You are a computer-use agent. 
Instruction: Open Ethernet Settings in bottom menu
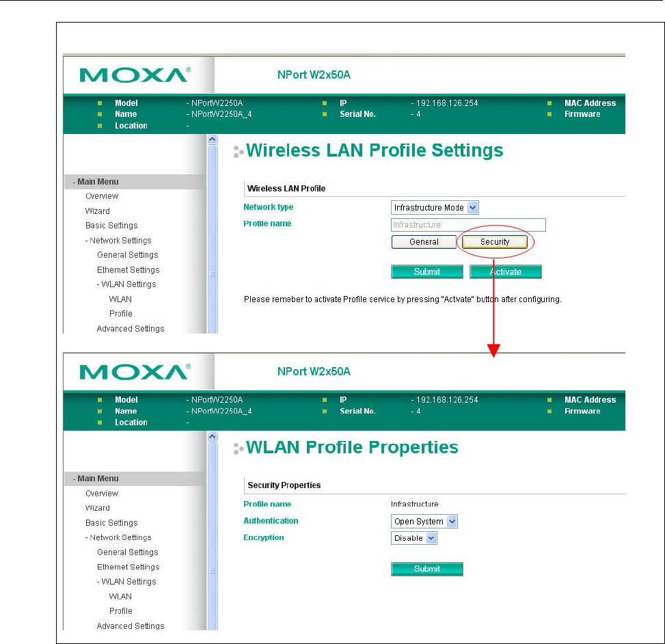click(x=128, y=567)
